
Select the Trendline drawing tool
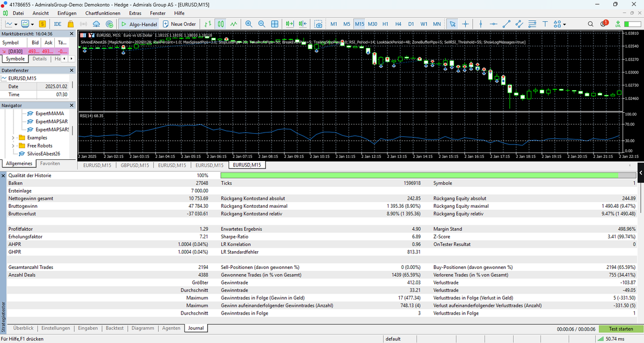507,24
